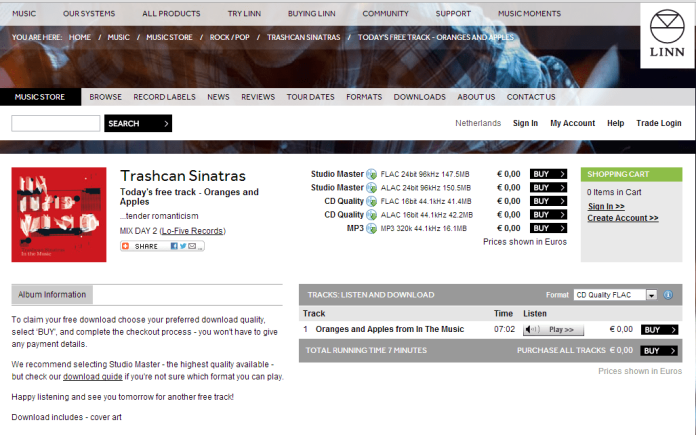Click the Facebook share icon
696x435 pixels.
(174, 246)
